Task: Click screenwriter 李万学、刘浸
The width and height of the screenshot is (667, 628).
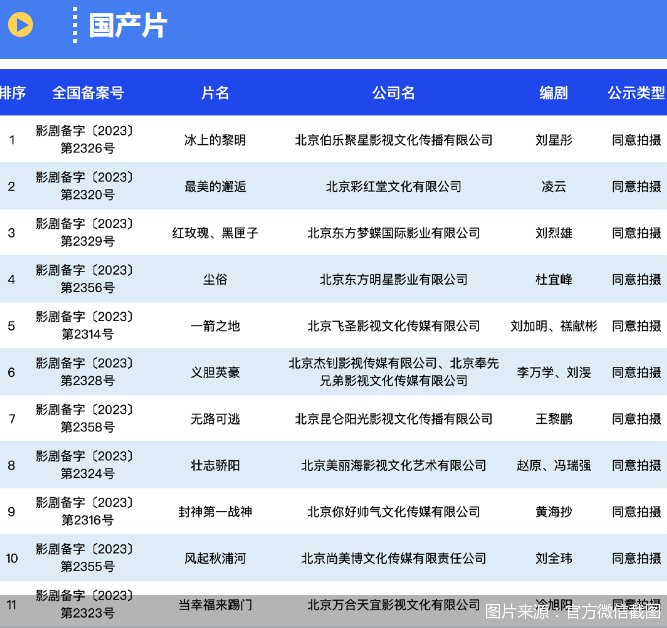Action: [x=553, y=372]
